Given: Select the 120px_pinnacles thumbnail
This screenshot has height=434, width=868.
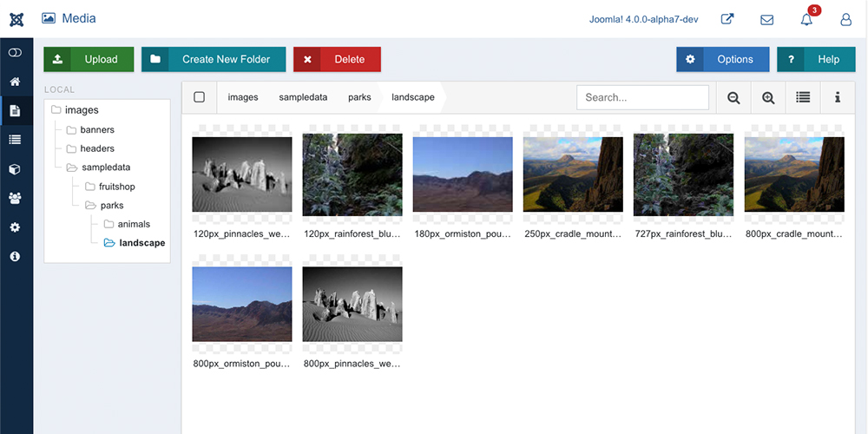Looking at the screenshot, I should point(242,174).
